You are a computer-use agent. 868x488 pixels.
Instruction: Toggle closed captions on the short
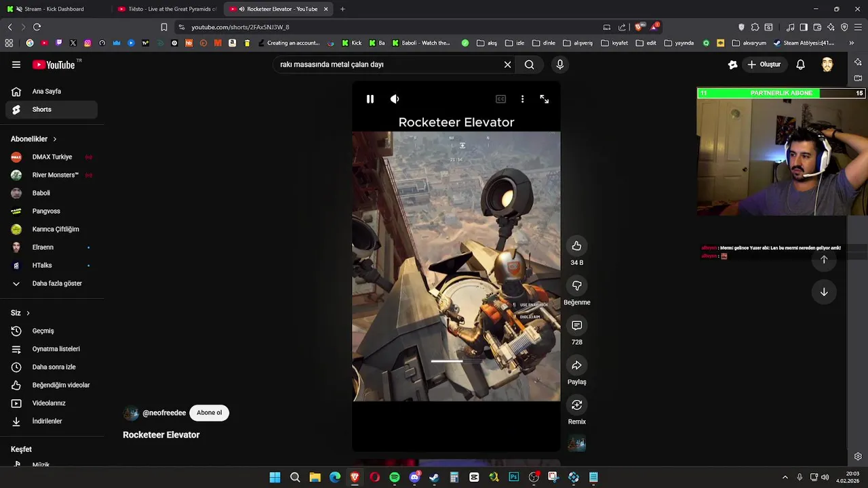[x=500, y=99]
